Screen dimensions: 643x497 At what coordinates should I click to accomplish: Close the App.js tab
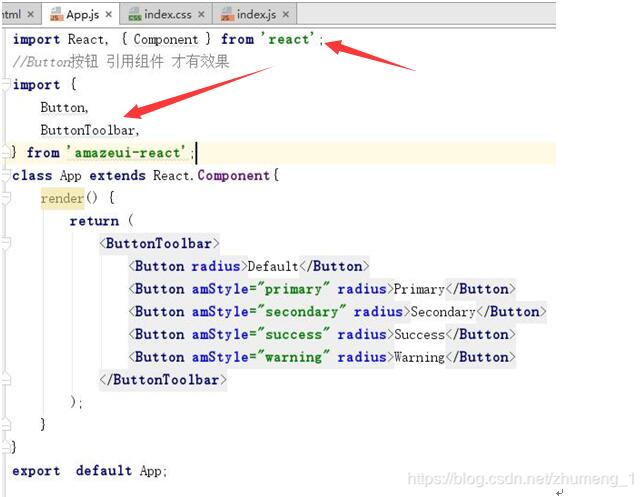[x=109, y=15]
